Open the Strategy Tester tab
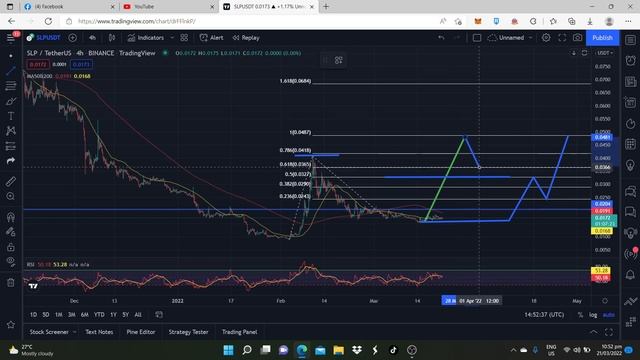The width and height of the screenshot is (640, 360). pos(188,332)
